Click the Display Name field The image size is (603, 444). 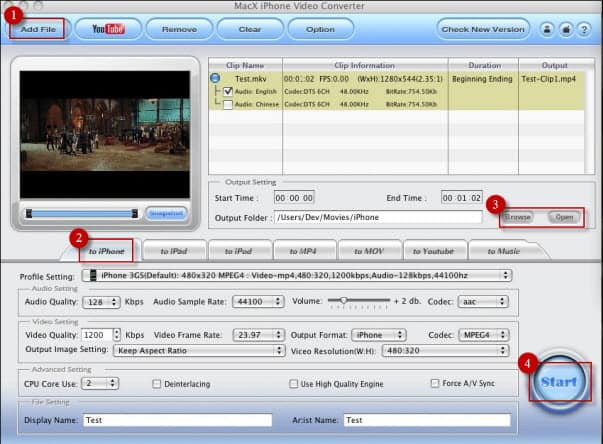(x=178, y=420)
